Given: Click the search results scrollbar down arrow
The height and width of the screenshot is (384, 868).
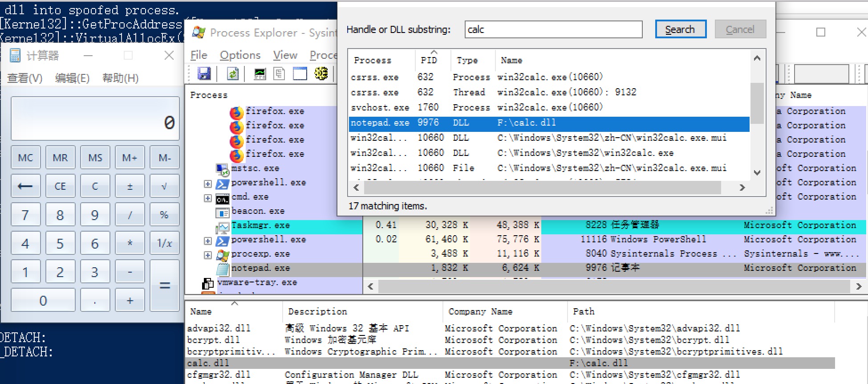Looking at the screenshot, I should [x=757, y=172].
